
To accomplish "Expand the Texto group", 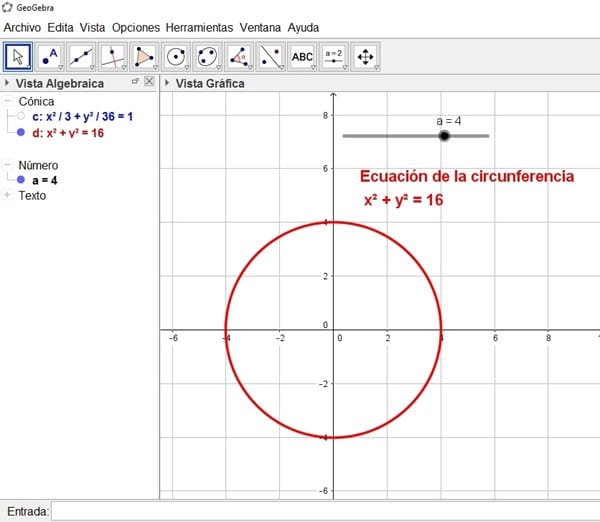I will [8, 196].
